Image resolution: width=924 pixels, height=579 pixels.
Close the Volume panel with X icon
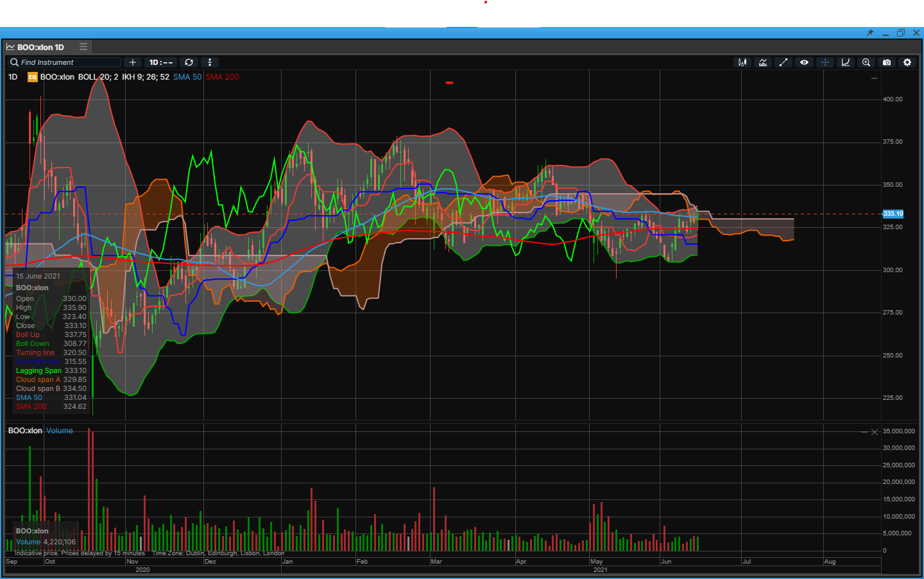click(x=874, y=432)
